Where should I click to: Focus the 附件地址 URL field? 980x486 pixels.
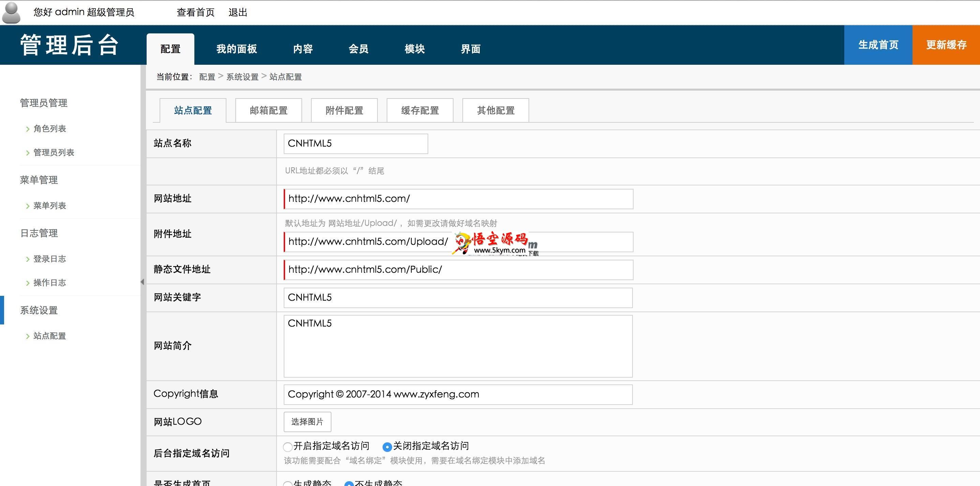(458, 242)
